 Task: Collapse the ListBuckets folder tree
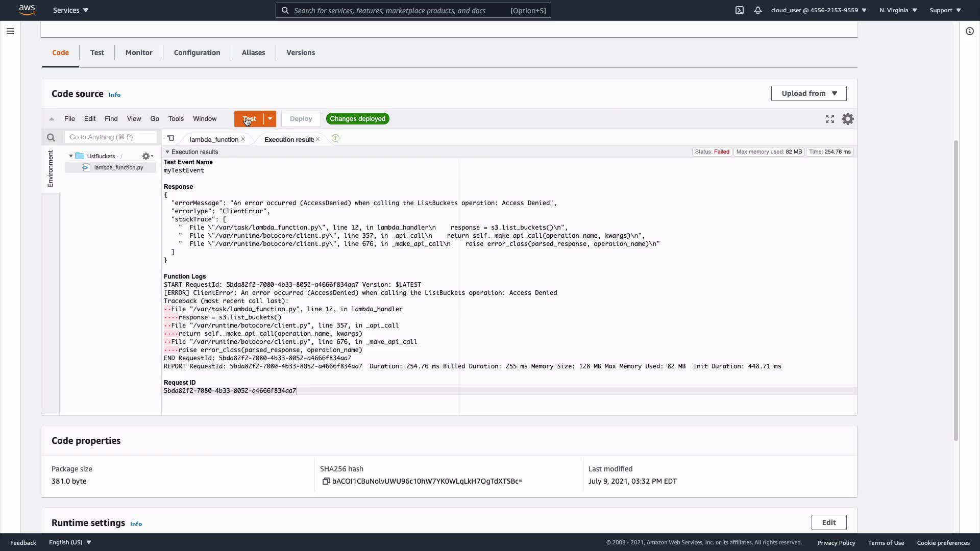pyautogui.click(x=71, y=156)
